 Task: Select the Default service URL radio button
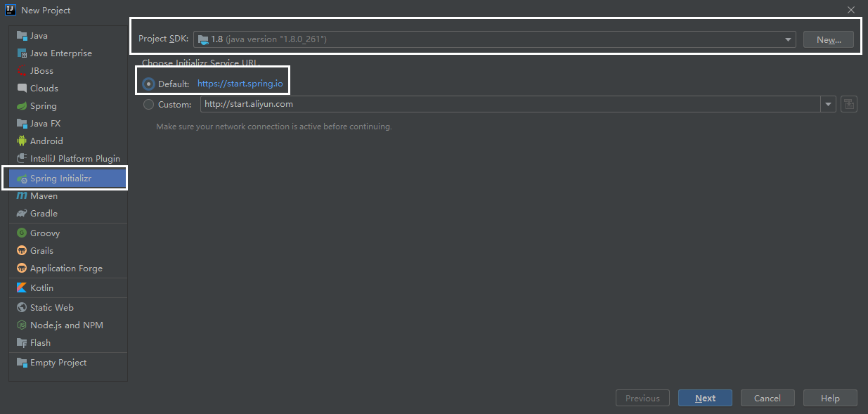(148, 84)
